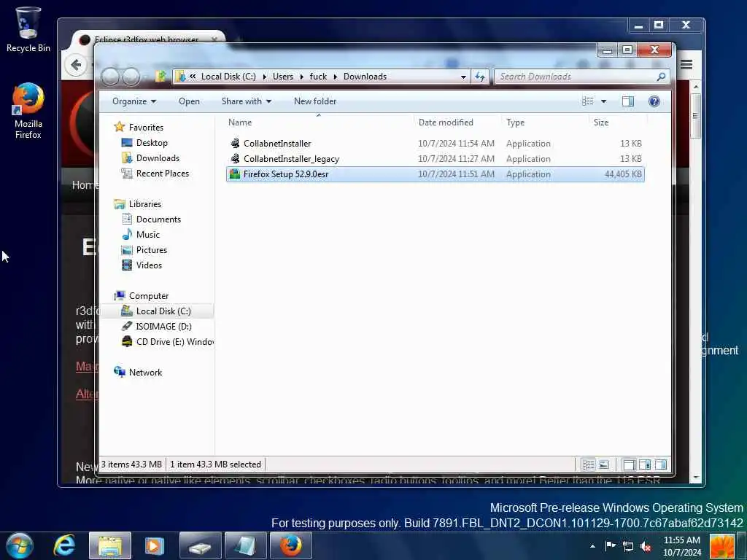This screenshot has height=560, width=747.
Task: Select Recent Places in navigation pane
Action: click(x=163, y=174)
